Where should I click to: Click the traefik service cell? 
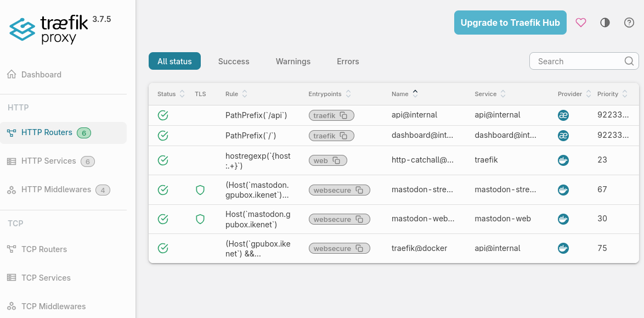click(486, 160)
